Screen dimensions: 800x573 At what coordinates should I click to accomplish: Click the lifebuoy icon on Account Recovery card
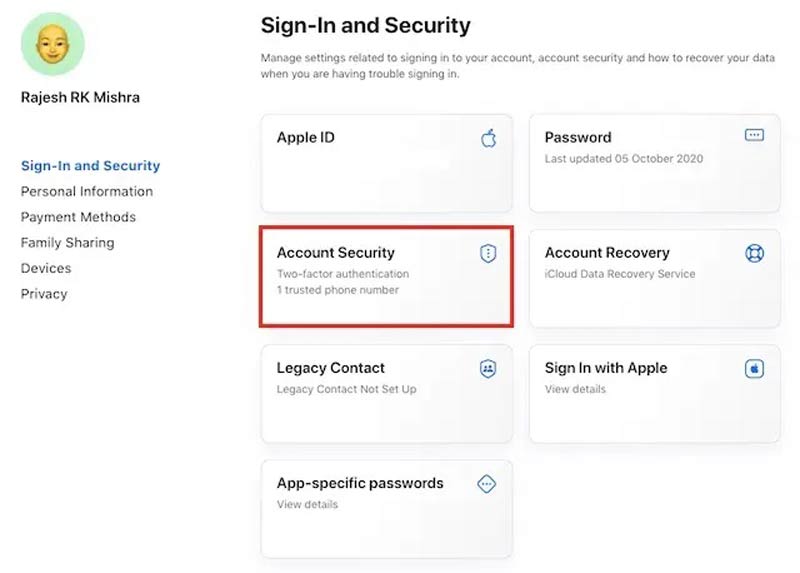[x=755, y=254]
